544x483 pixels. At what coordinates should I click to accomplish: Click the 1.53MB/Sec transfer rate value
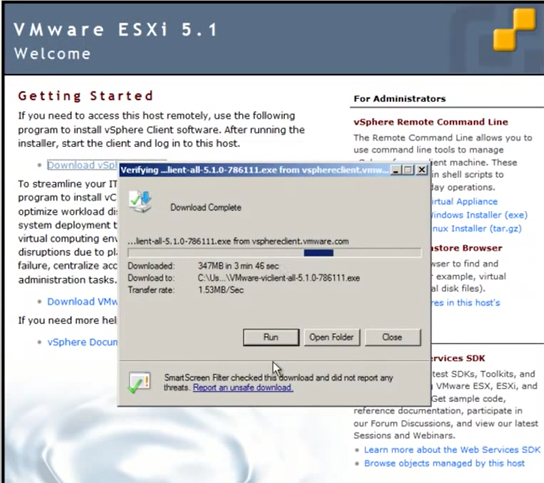221,290
